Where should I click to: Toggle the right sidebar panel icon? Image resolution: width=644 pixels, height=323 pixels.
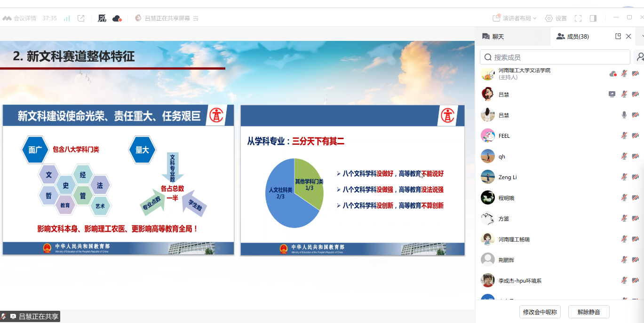(x=593, y=18)
